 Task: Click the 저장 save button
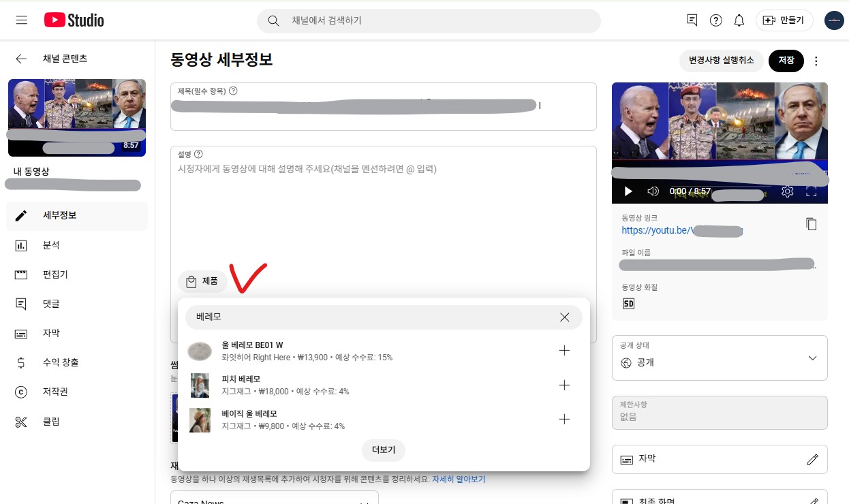(x=786, y=61)
